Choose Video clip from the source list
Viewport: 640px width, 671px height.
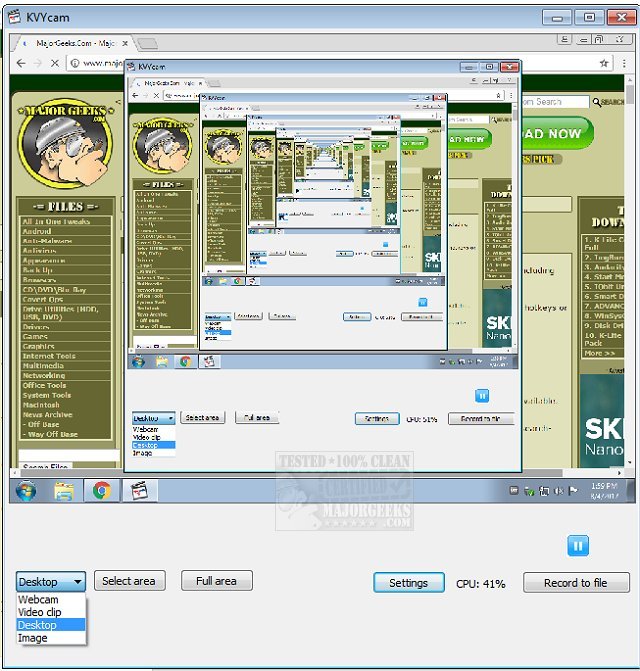click(x=51, y=612)
